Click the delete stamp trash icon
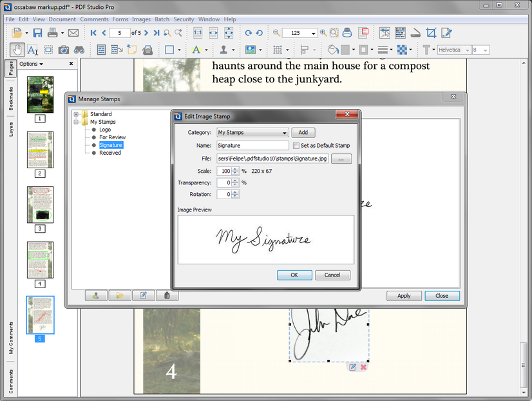This screenshot has width=532, height=401. coord(167,295)
